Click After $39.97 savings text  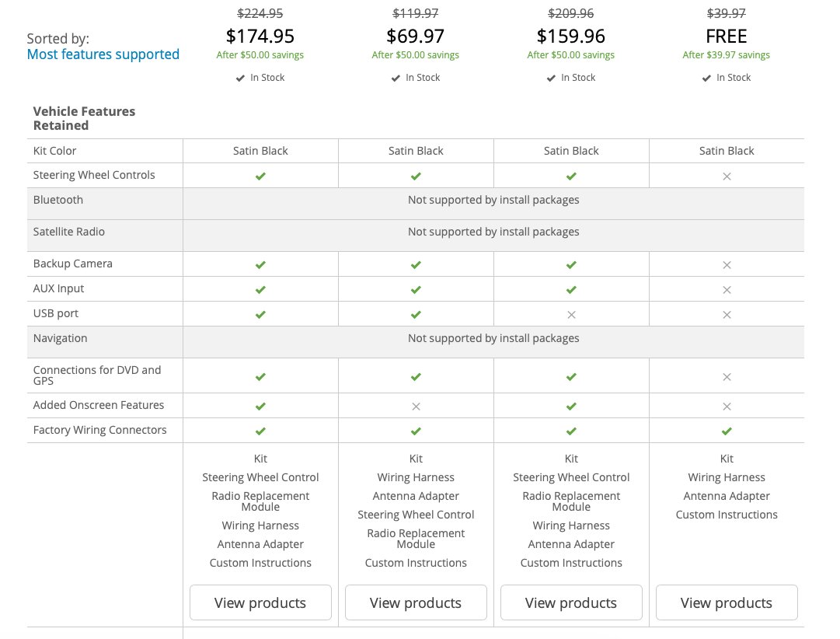(727, 54)
